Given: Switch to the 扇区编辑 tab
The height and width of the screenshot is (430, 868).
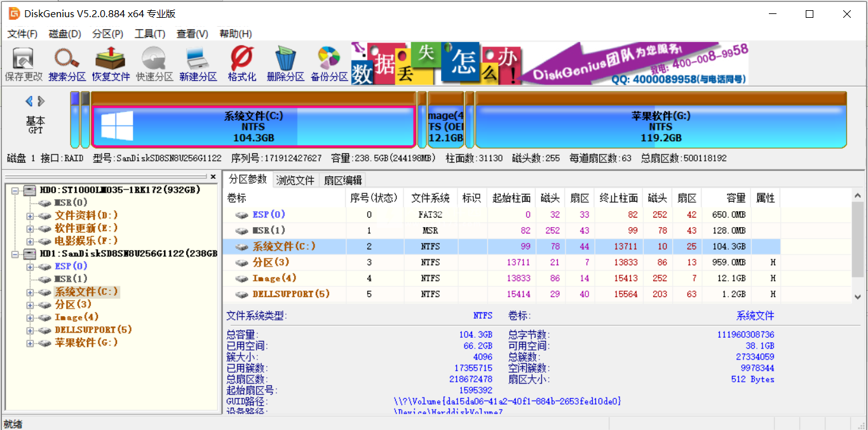Looking at the screenshot, I should 342,180.
